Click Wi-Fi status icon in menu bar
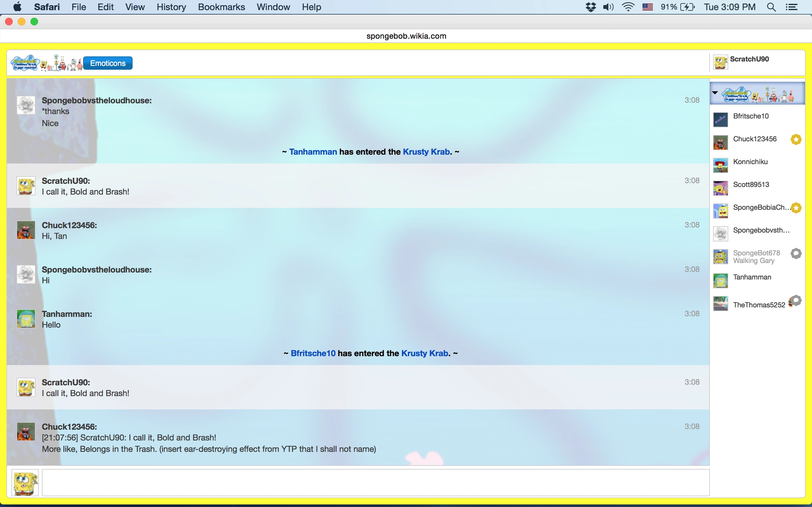The image size is (812, 507). [628, 7]
